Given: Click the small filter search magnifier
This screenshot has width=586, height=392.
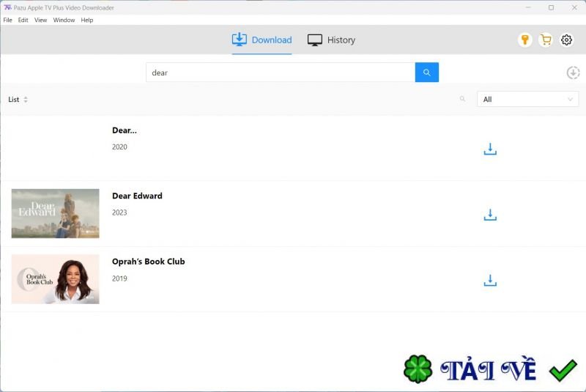Looking at the screenshot, I should click(x=462, y=99).
